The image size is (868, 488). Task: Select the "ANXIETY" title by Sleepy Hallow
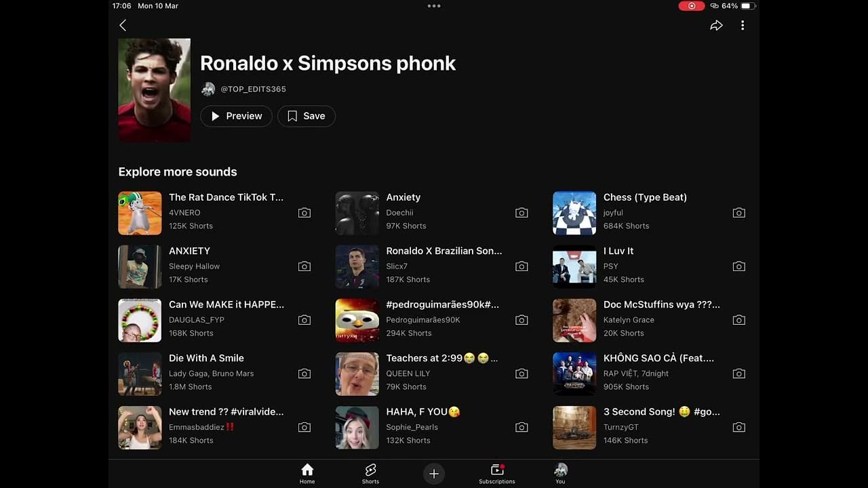pyautogui.click(x=189, y=251)
